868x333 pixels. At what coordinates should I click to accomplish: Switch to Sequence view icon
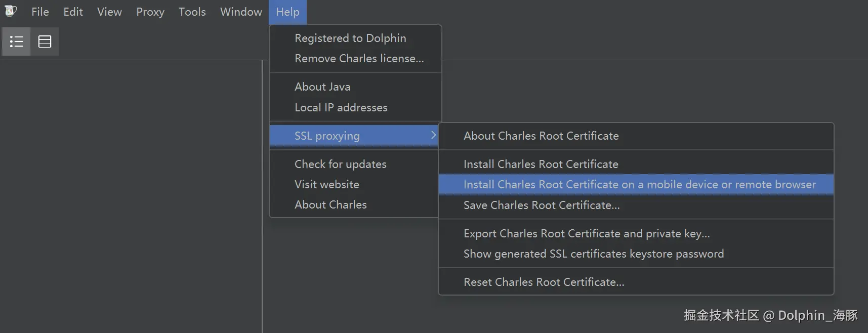[45, 41]
